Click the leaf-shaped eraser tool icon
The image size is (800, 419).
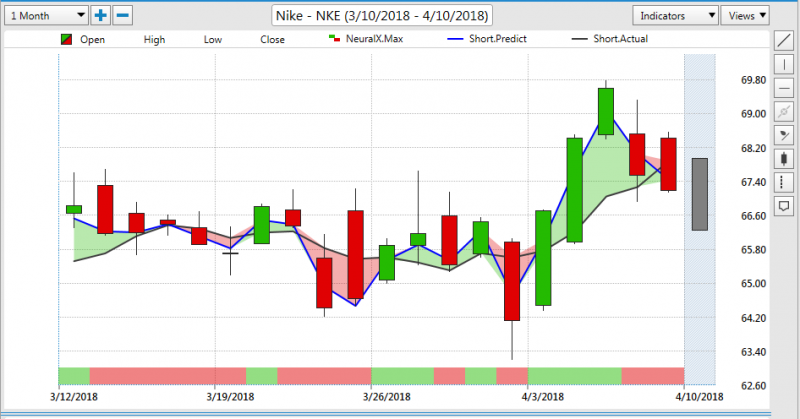[784, 135]
